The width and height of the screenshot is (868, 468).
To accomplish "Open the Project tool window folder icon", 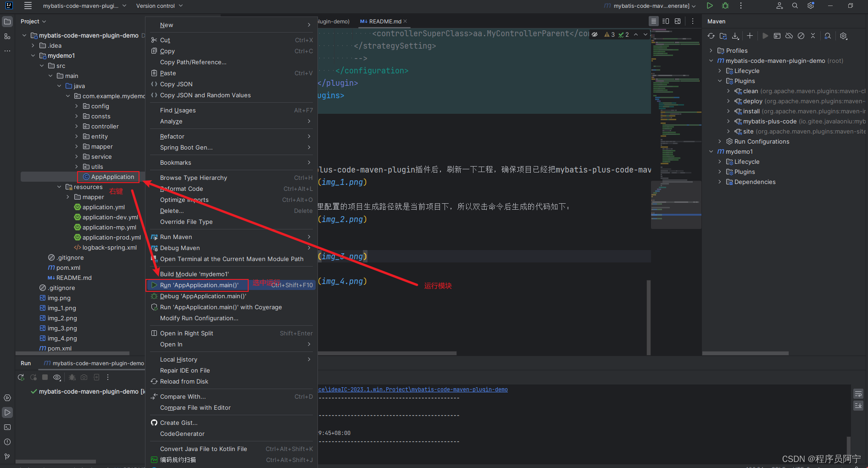I will coord(7,22).
